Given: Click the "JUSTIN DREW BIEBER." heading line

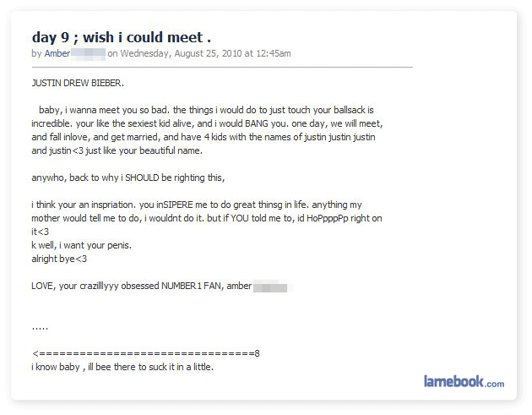Looking at the screenshot, I should [78, 84].
